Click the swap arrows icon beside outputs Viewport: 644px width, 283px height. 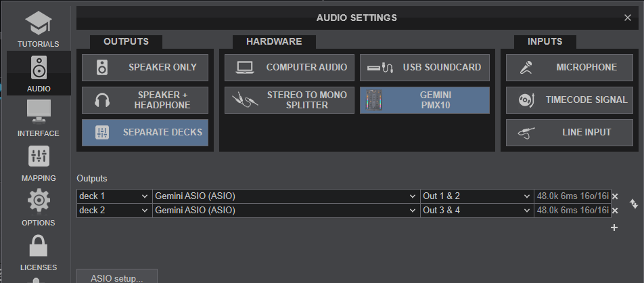633,203
